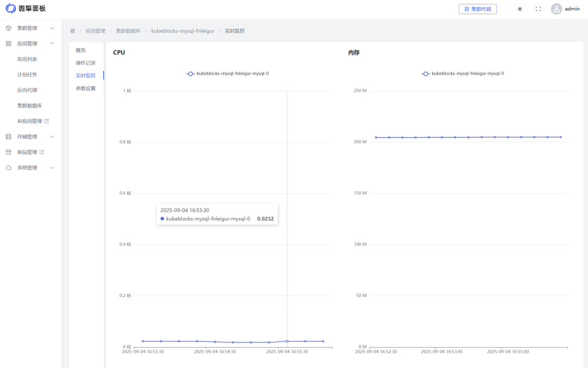Open AI应用管理 in sidebar
This screenshot has height=368, width=588.
coord(29,121)
